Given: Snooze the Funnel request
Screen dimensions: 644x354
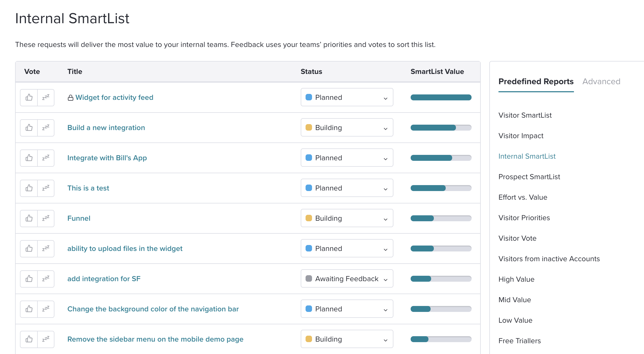Looking at the screenshot, I should pos(46,218).
